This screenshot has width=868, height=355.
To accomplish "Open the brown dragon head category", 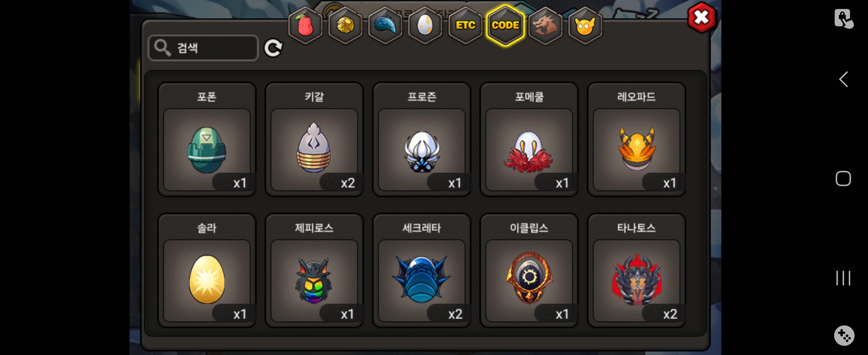I will click(545, 25).
